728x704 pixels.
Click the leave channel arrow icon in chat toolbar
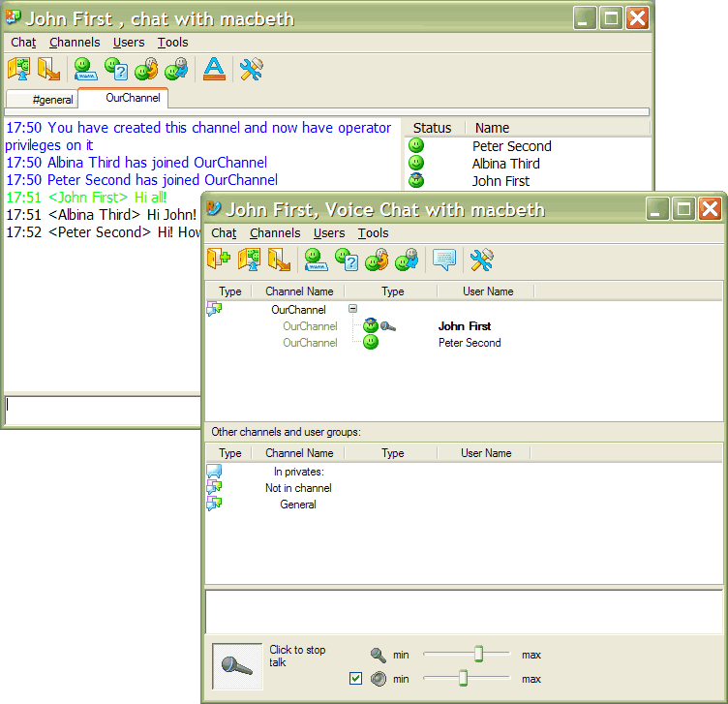click(x=48, y=70)
